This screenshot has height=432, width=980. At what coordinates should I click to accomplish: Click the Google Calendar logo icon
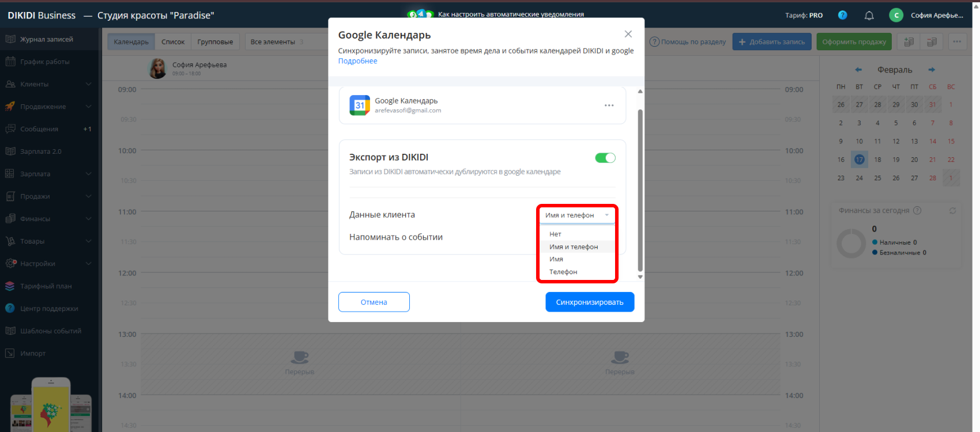[x=360, y=105]
